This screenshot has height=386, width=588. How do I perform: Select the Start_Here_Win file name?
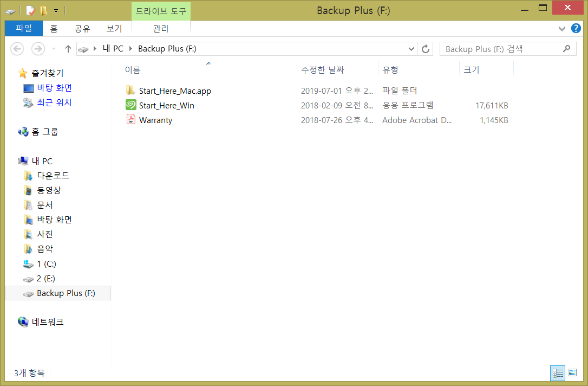[167, 106]
